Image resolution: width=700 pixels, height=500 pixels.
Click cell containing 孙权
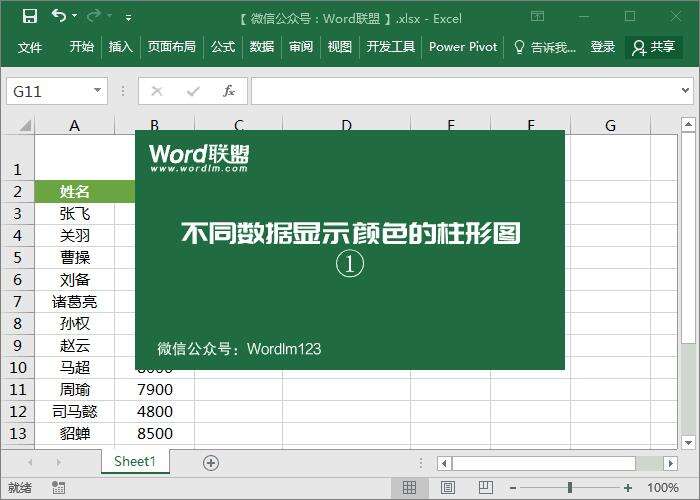(x=75, y=323)
